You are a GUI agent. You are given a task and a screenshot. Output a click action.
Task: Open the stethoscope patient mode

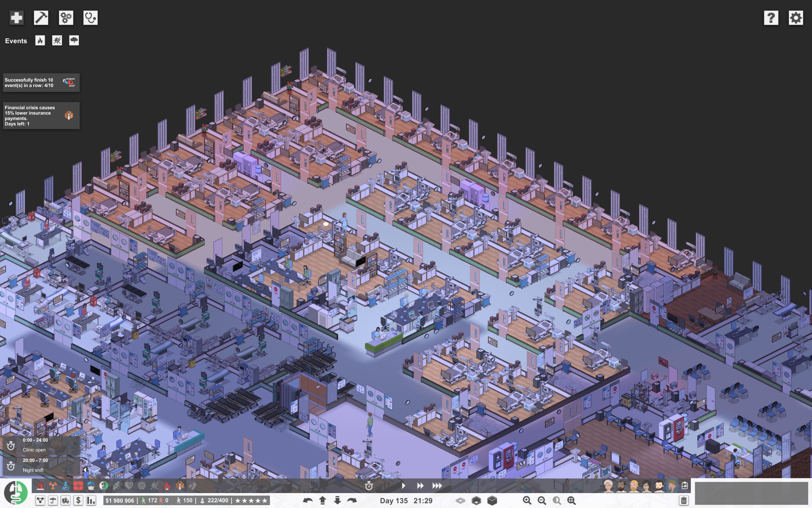(x=91, y=17)
